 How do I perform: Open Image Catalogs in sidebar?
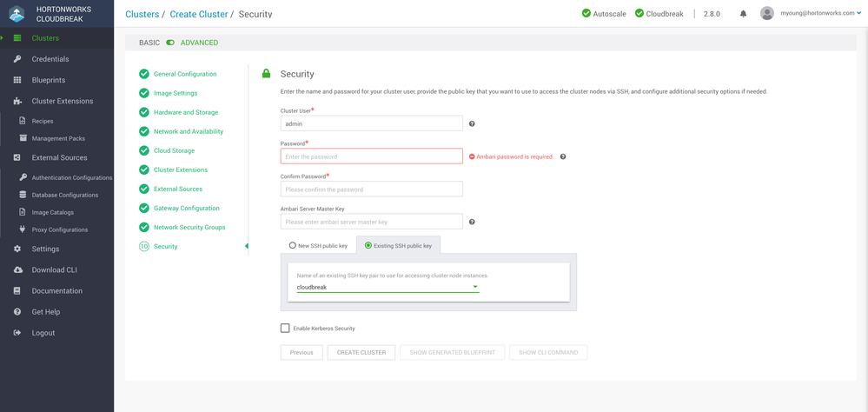click(x=53, y=212)
